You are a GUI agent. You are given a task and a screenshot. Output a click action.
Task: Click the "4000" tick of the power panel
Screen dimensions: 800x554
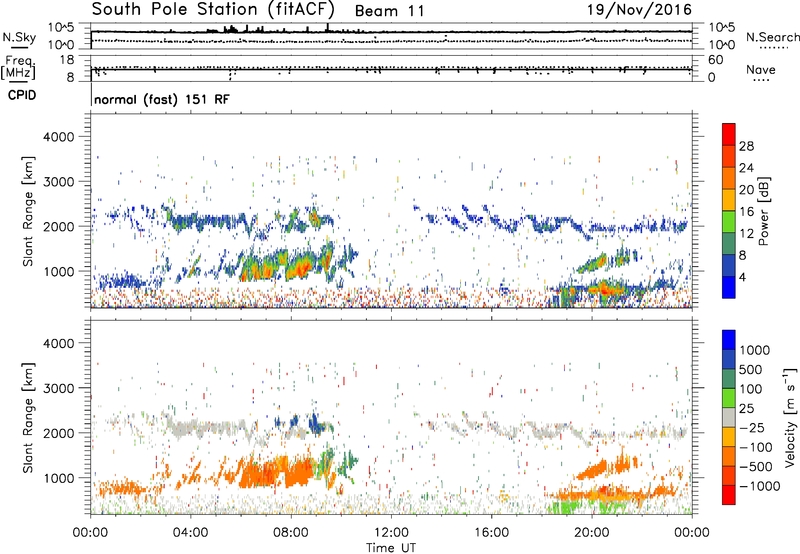pos(59,137)
